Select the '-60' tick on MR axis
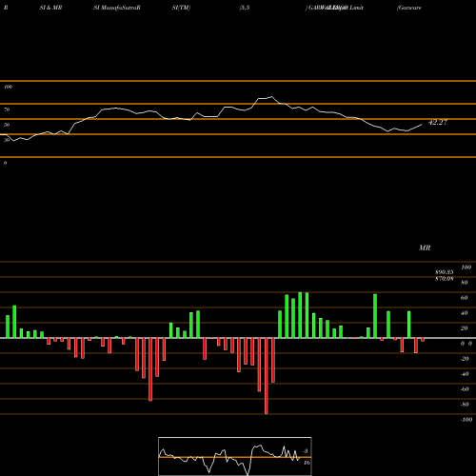This screenshot has height=476, width=476. click(465, 389)
